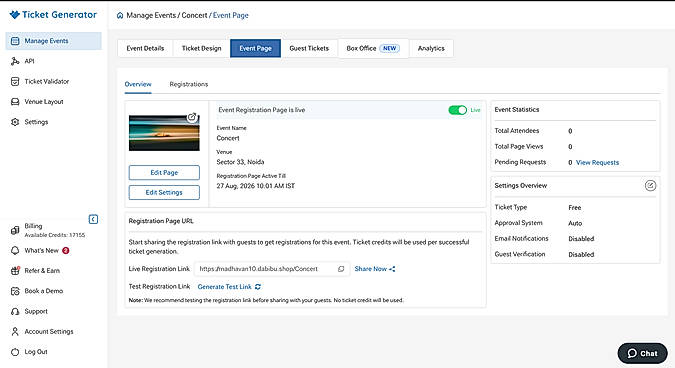This screenshot has height=368, width=675.
Task: Go to Manage Events in the breadcrumb
Action: pyautogui.click(x=151, y=15)
